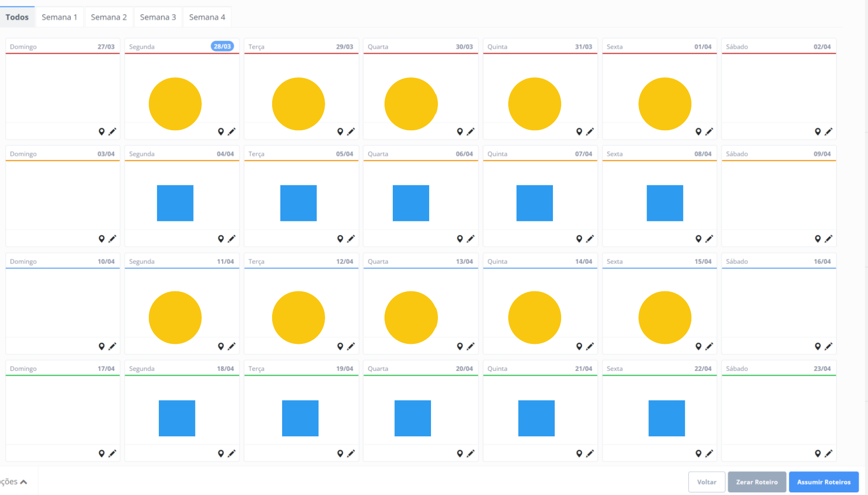Click location pin icon on Segunda 18/04
Viewport: 868px width, 495px height.
221,454
